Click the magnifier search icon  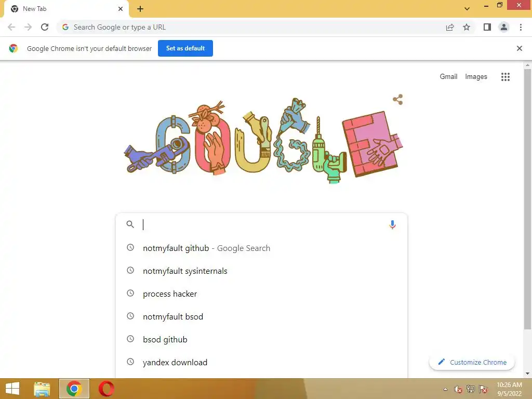coord(130,224)
